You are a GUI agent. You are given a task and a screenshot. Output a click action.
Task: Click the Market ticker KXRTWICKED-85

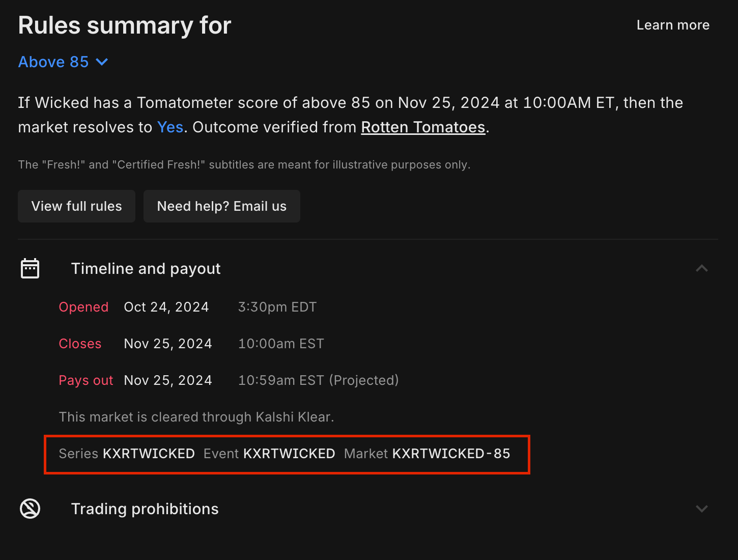[451, 454]
